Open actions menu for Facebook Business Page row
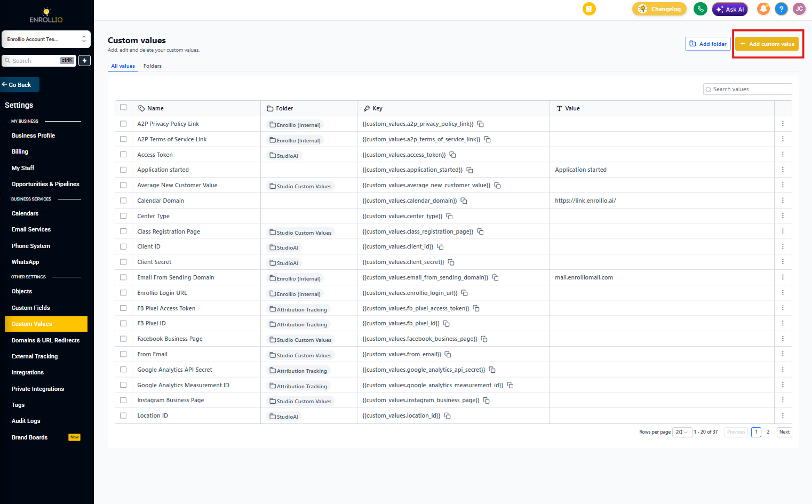This screenshot has width=812, height=504. 783,339
